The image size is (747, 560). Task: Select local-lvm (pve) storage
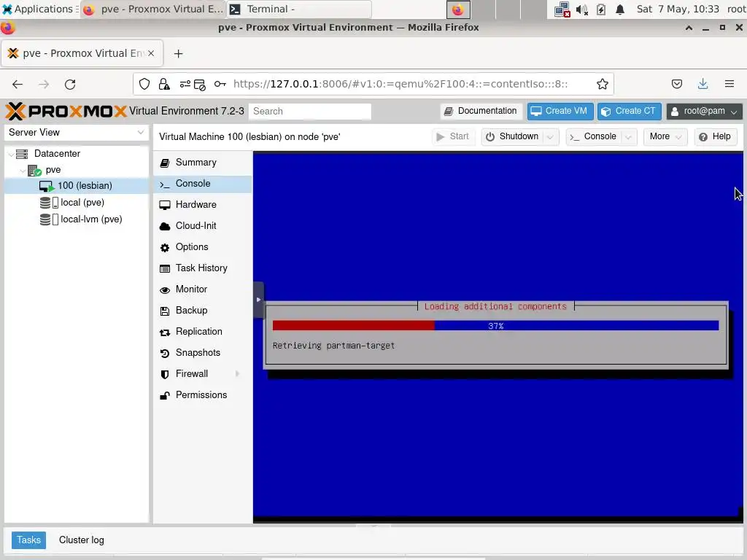coord(76,219)
